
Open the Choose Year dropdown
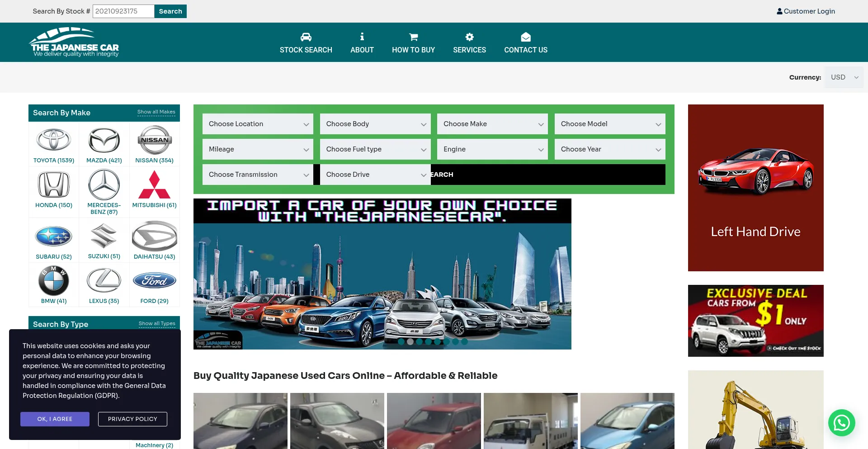click(610, 149)
